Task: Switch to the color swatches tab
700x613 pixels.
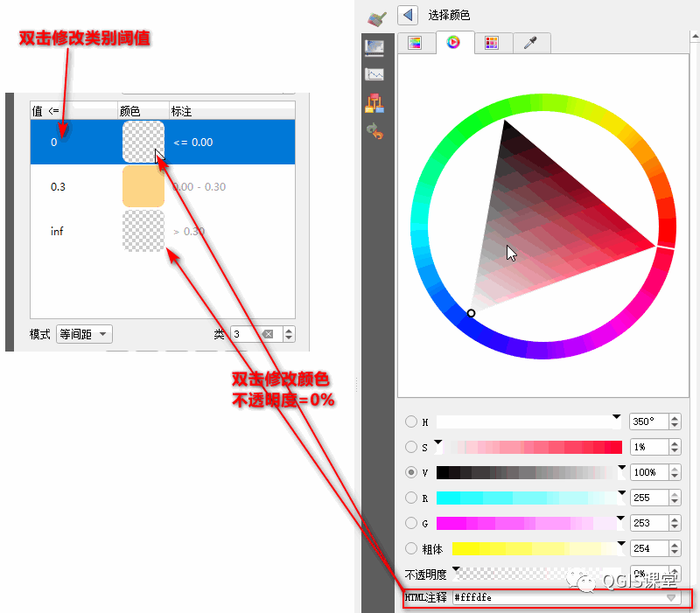Action: point(492,43)
